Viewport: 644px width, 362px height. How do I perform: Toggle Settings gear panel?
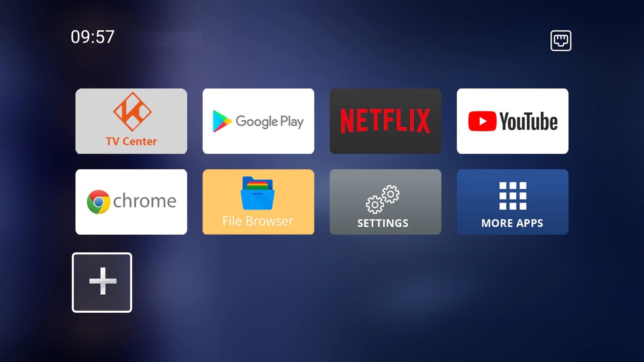pos(385,201)
